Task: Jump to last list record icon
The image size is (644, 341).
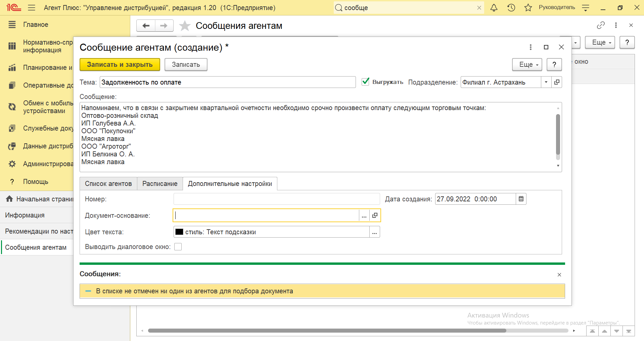Action: pos(629,331)
